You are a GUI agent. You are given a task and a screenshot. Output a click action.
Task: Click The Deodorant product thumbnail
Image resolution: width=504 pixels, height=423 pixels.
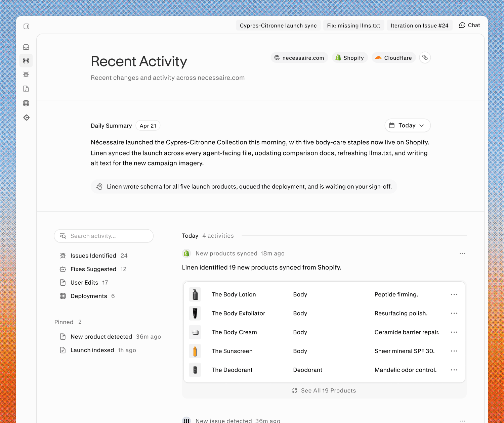[195, 370]
